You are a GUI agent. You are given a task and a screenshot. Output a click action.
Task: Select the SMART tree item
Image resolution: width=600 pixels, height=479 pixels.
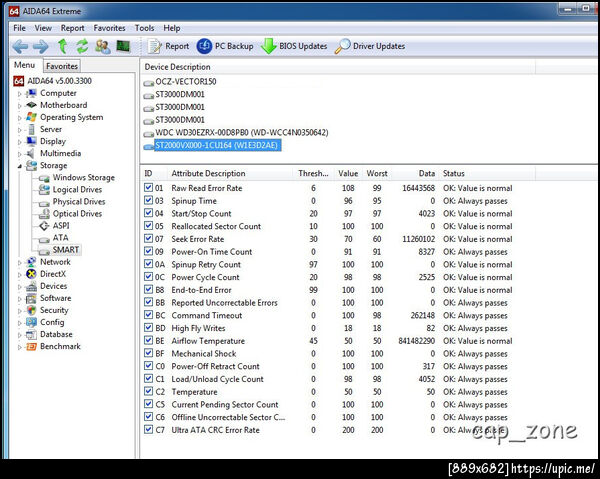[x=66, y=250]
